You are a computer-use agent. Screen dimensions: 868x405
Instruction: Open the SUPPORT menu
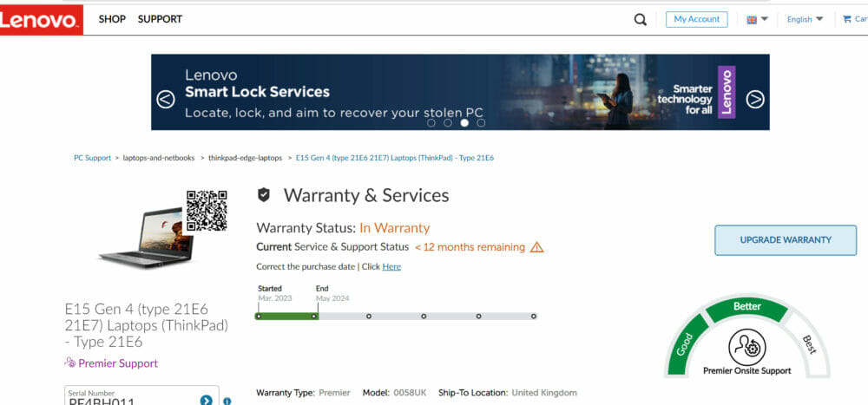tap(160, 19)
